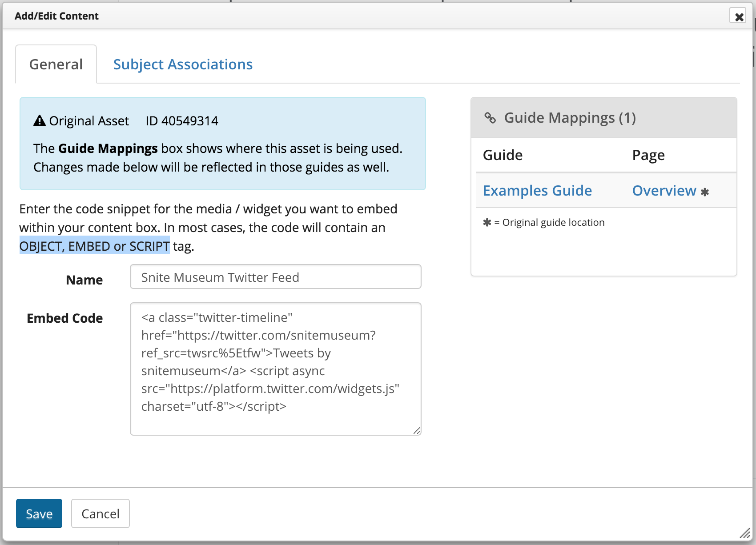The width and height of the screenshot is (756, 545).
Task: Click the asset ID 40549314
Action: point(182,121)
